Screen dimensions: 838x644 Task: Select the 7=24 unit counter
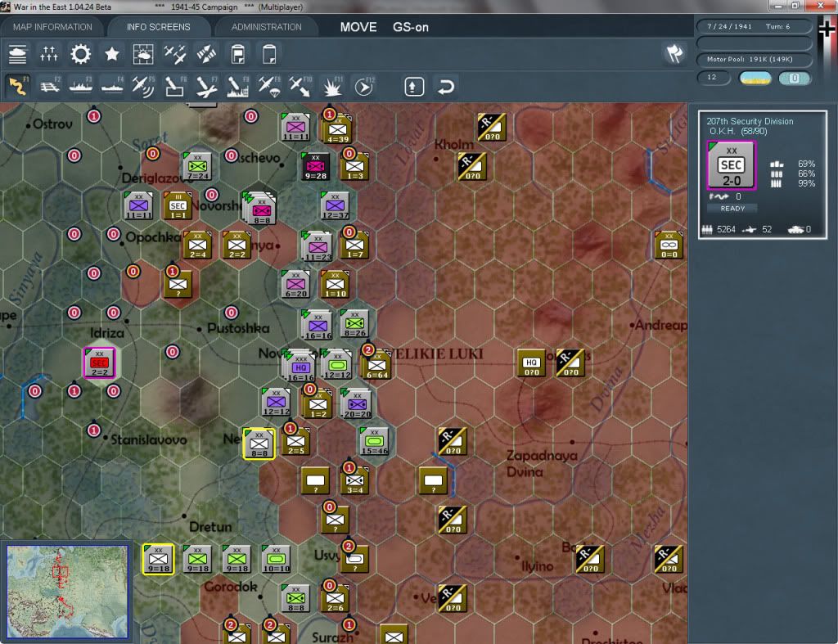[x=197, y=166]
